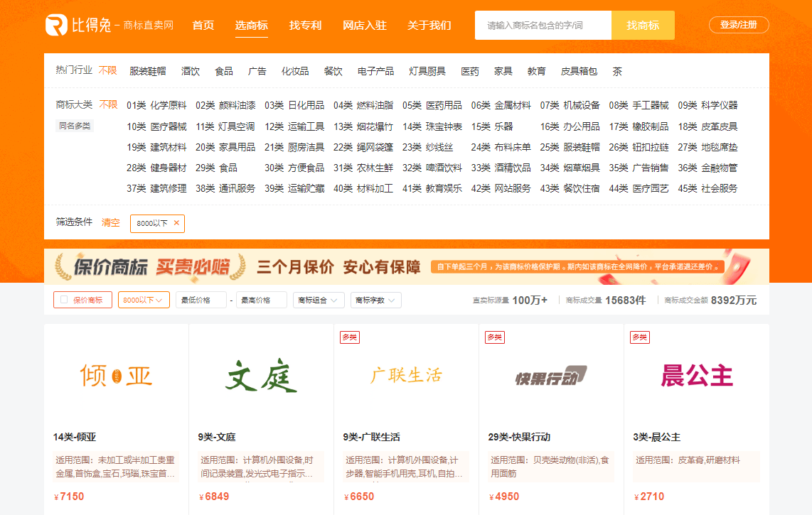Choose category 45类 社会服务

[707, 189]
